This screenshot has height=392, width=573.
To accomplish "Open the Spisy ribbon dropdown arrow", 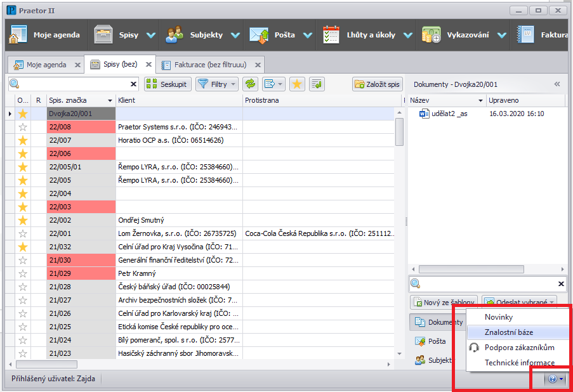I will [150, 36].
